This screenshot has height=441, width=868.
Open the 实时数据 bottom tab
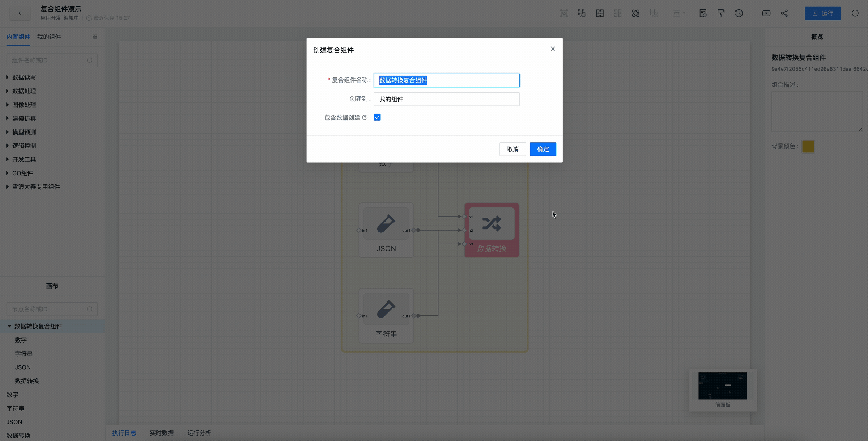coord(162,433)
